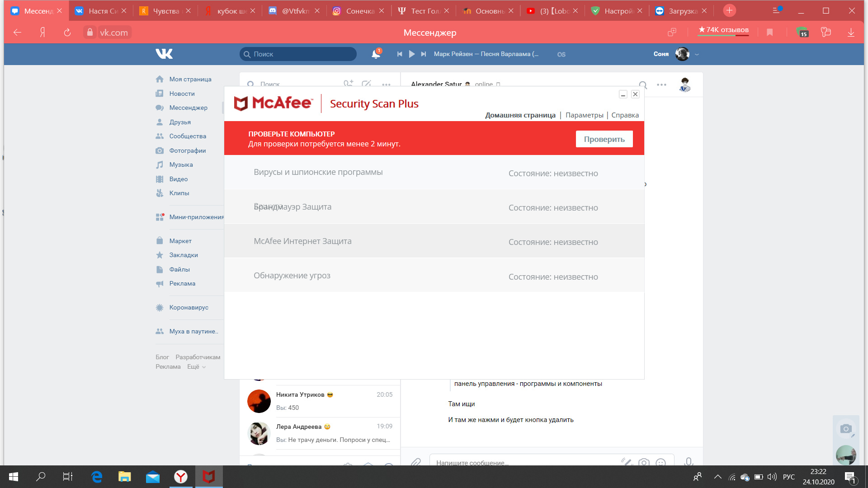
Task: Go back in Yandex Browser
Action: 17,33
